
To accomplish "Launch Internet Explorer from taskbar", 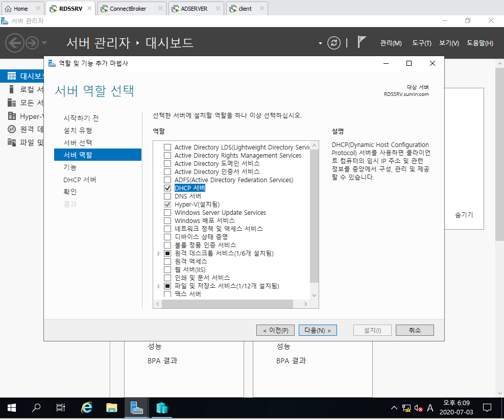I will pos(86,408).
